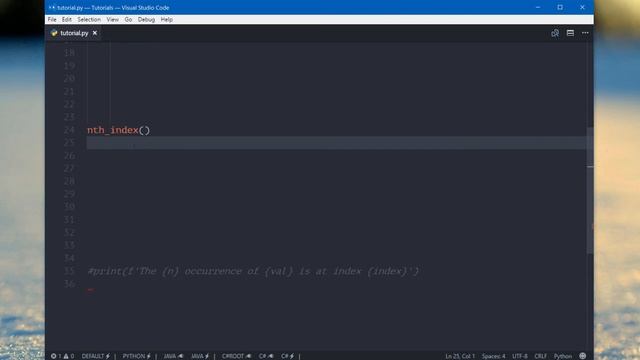Click Ln 25, Col 1 cursor position indicator
The width and height of the screenshot is (640, 360).
(460, 356)
